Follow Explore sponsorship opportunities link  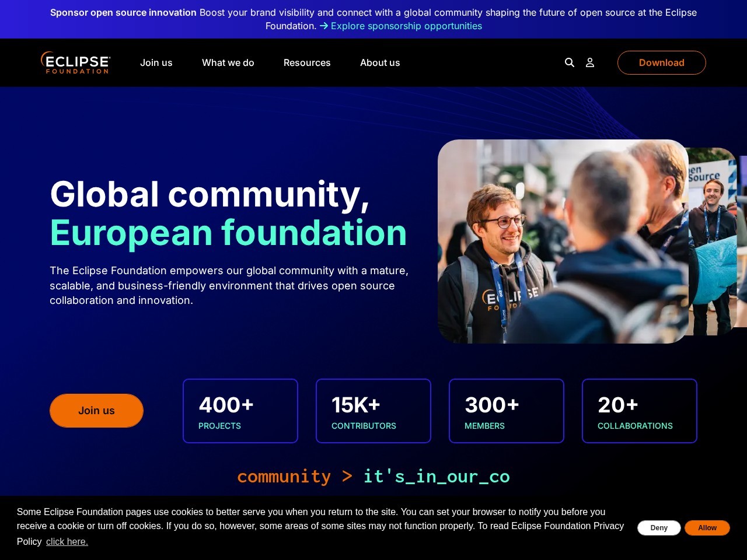click(x=406, y=26)
